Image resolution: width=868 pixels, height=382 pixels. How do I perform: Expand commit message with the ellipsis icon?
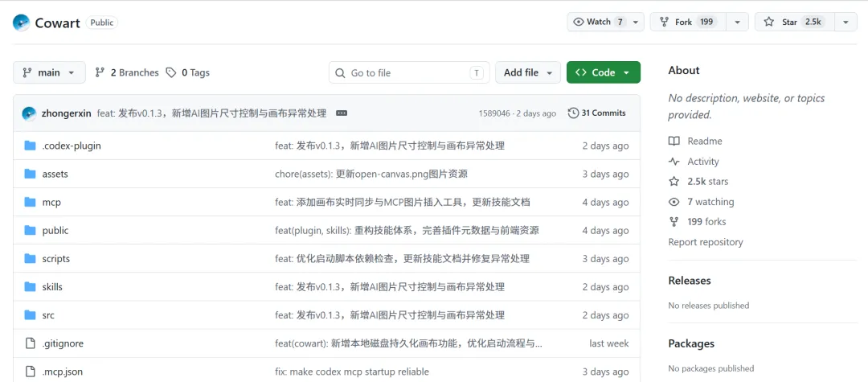pos(342,113)
